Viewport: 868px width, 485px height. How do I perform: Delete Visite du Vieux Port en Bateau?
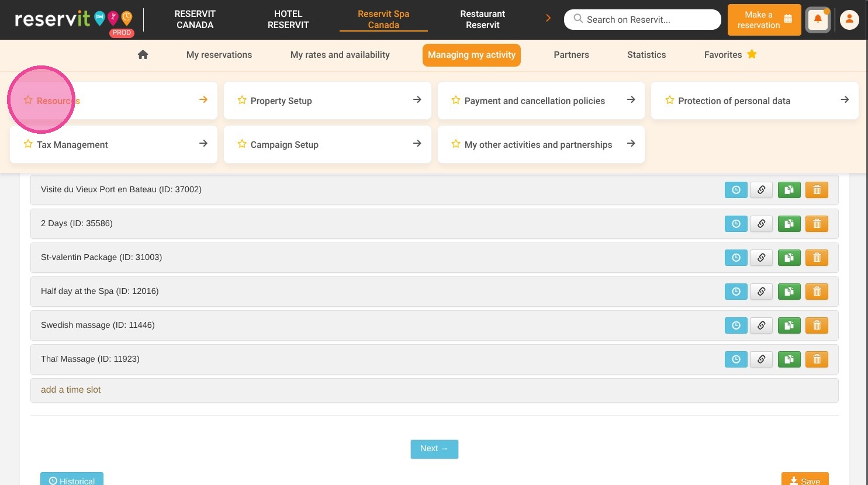click(817, 190)
